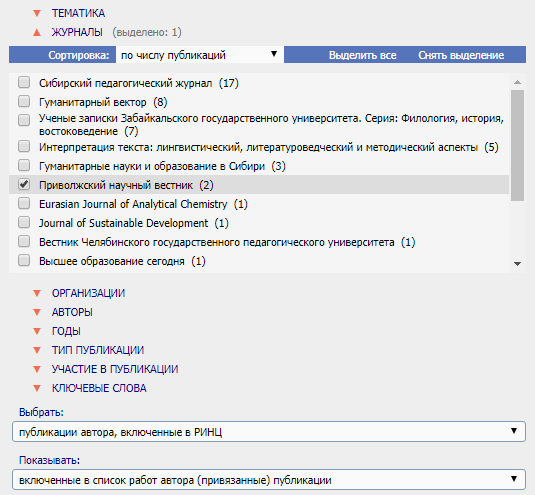This screenshot has height=495, width=535.
Task: Click the journal list scrollbar down arrow
Action: [x=518, y=264]
